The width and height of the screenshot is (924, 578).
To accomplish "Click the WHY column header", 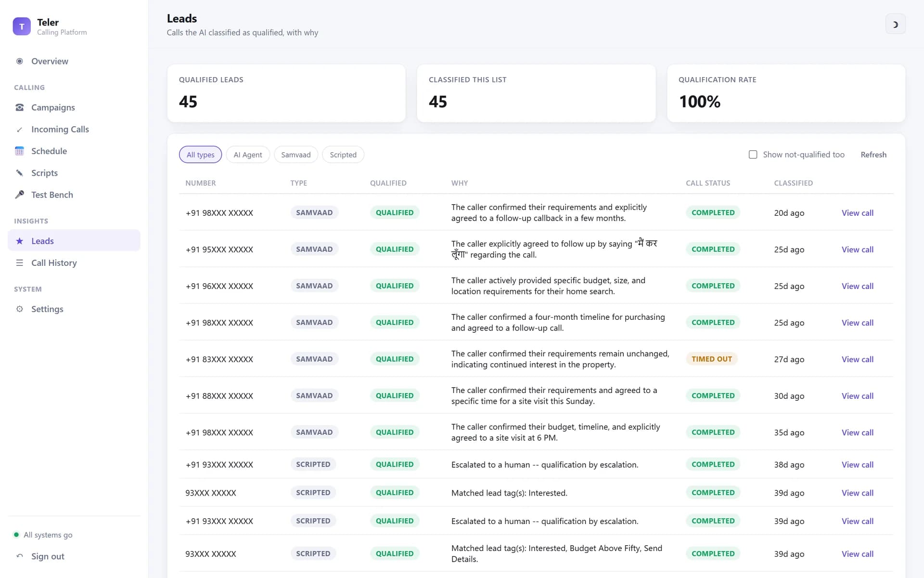I will tap(460, 183).
